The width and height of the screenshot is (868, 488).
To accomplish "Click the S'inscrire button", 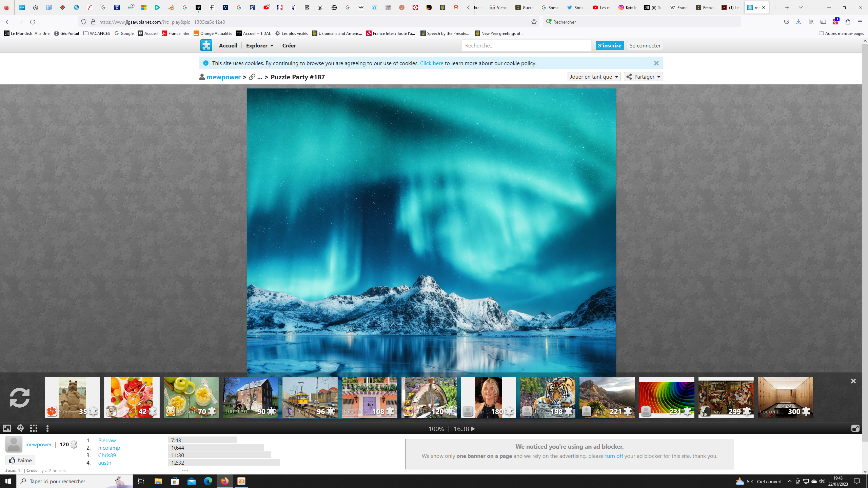I will pyautogui.click(x=609, y=45).
